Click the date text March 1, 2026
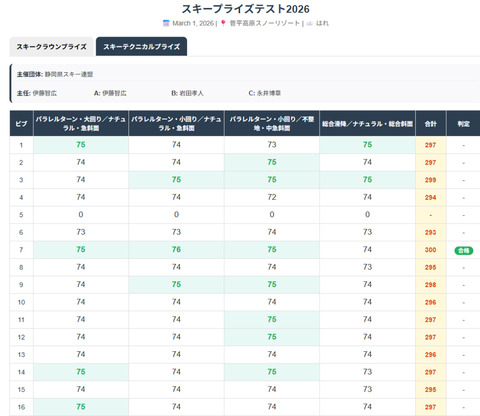This screenshot has height=416, width=480. tap(193, 23)
